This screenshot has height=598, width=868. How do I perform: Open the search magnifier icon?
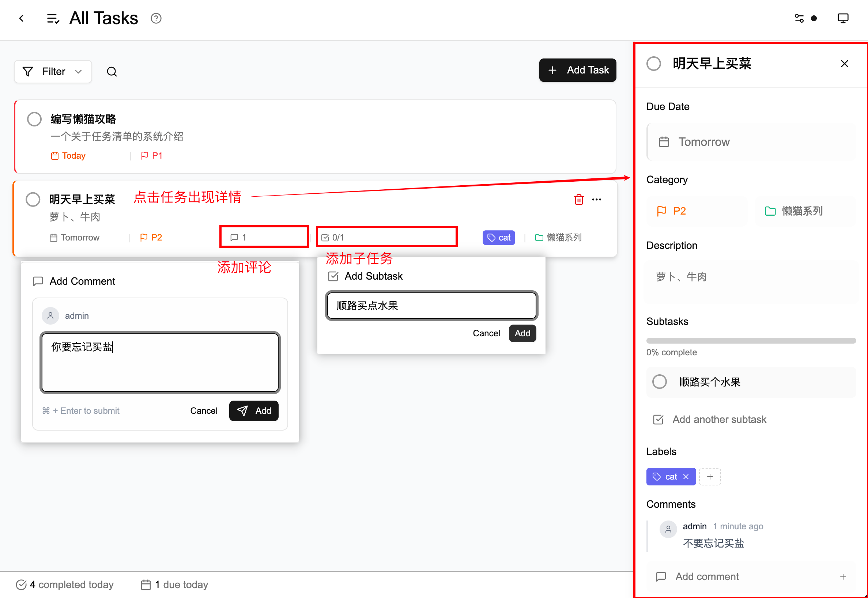[x=112, y=72]
